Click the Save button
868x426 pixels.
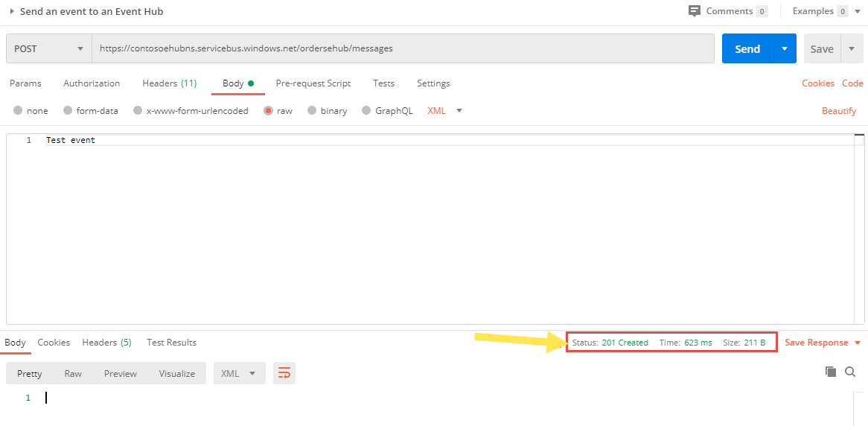pyautogui.click(x=822, y=48)
